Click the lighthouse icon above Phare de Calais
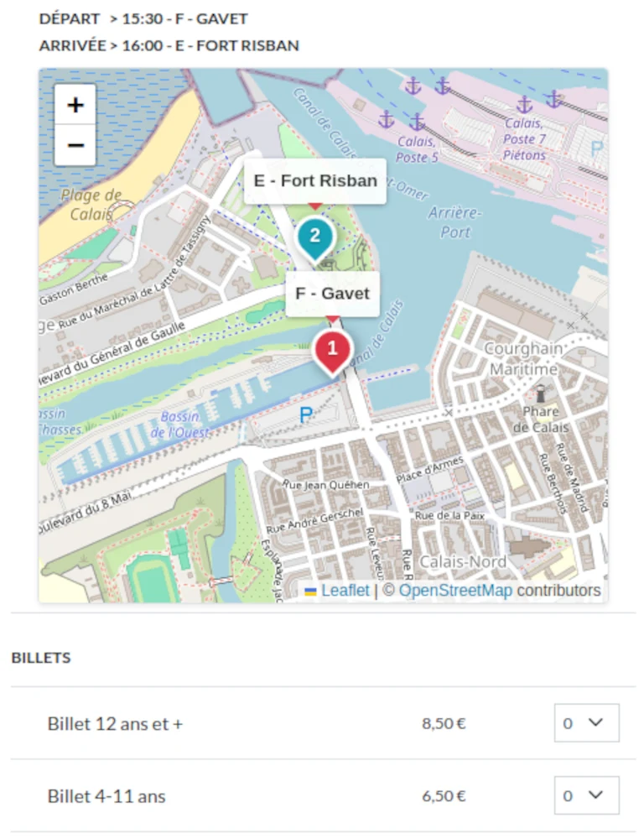The image size is (644, 839). coord(541,393)
